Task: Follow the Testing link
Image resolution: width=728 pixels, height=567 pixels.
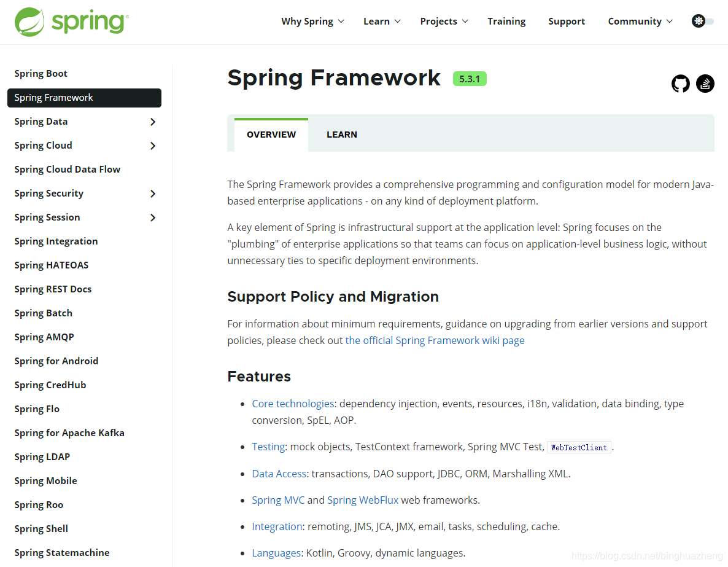Action: 268,447
